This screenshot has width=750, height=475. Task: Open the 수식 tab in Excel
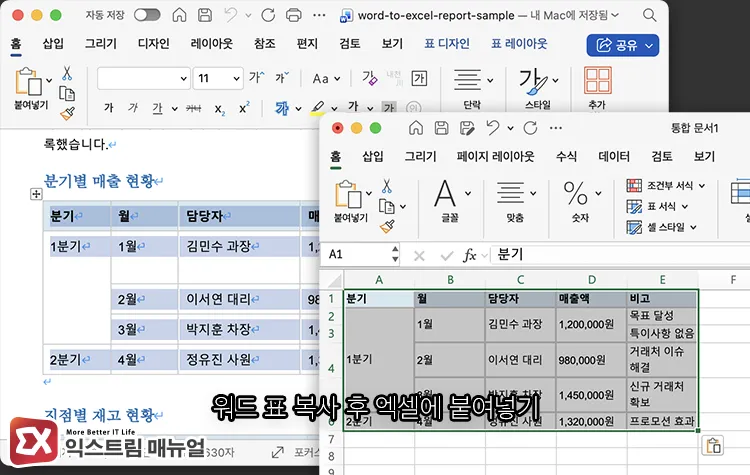(566, 156)
